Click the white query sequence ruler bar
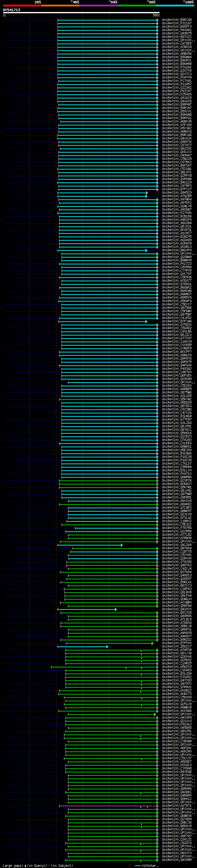This screenshot has height=868, width=197. point(81,12)
